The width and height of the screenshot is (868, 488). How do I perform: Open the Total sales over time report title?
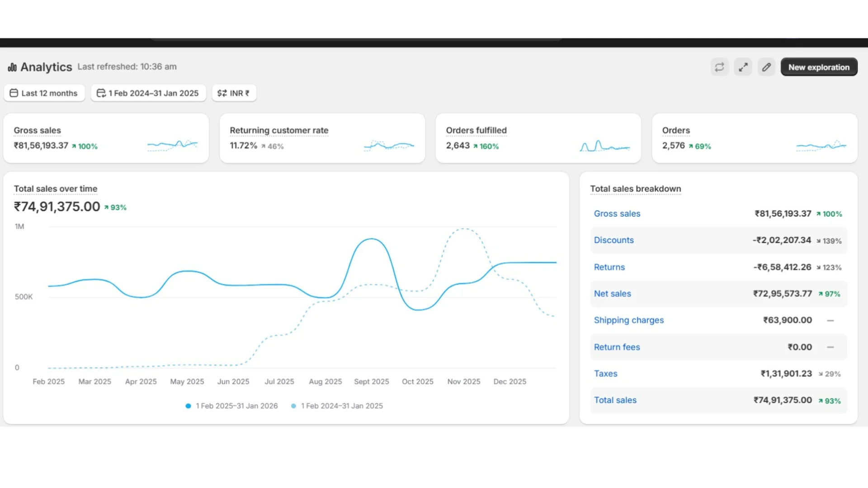56,189
